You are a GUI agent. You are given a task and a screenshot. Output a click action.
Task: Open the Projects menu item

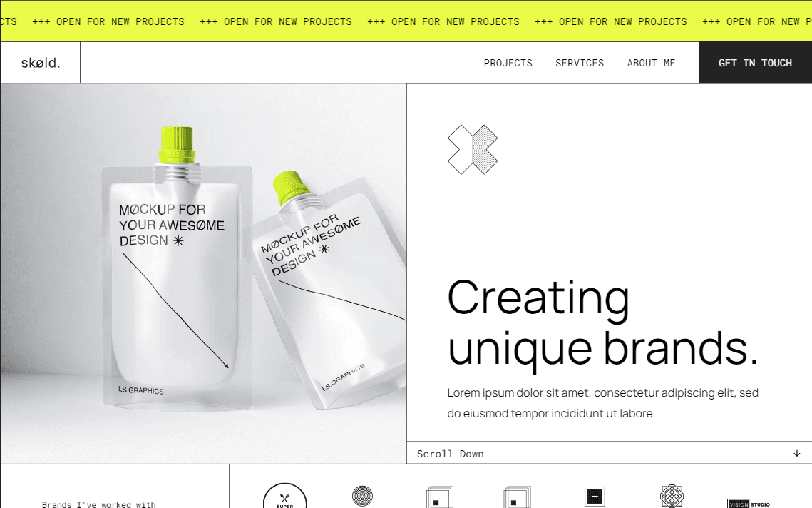[508, 63]
